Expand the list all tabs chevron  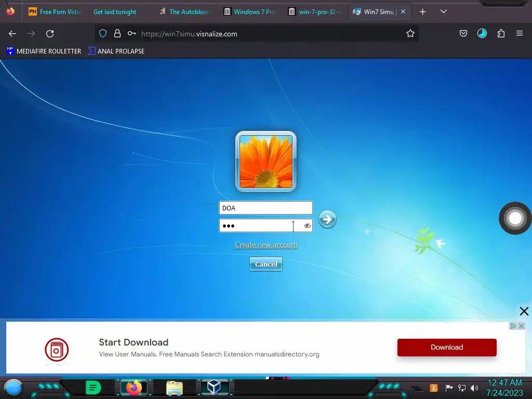(444, 11)
